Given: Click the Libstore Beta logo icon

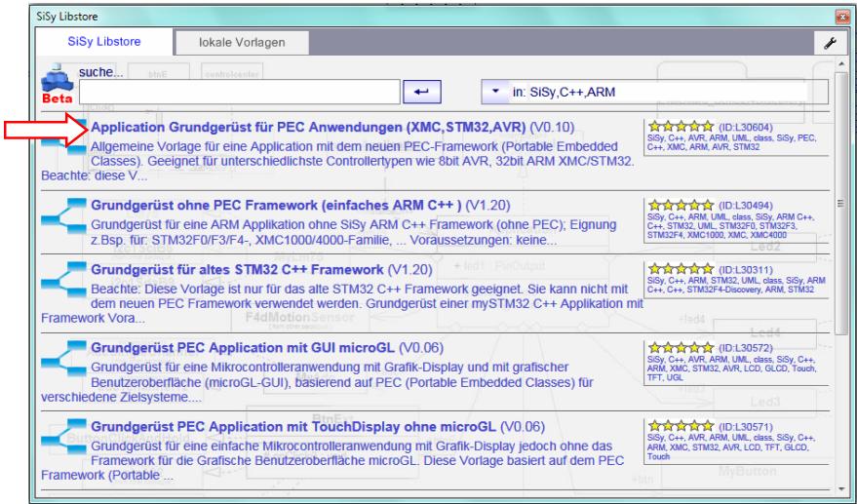Looking at the screenshot, I should [x=58, y=84].
